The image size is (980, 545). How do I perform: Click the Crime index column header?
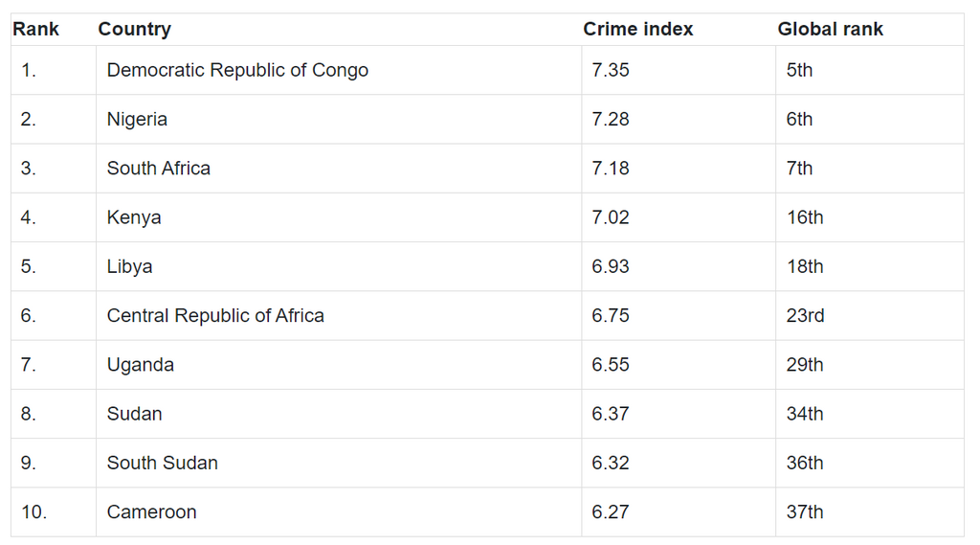click(638, 29)
